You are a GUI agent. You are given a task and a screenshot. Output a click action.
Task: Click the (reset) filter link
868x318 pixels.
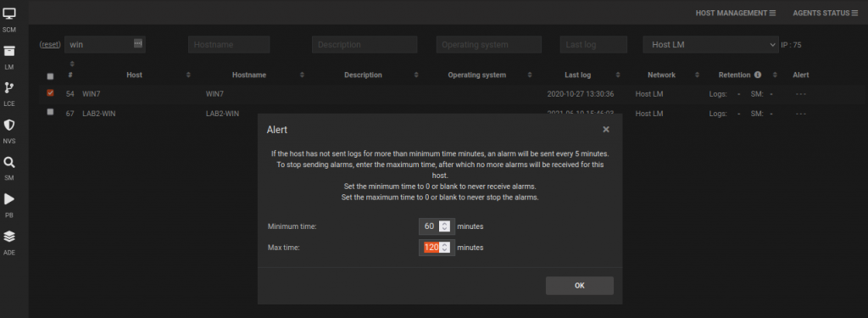coord(50,44)
